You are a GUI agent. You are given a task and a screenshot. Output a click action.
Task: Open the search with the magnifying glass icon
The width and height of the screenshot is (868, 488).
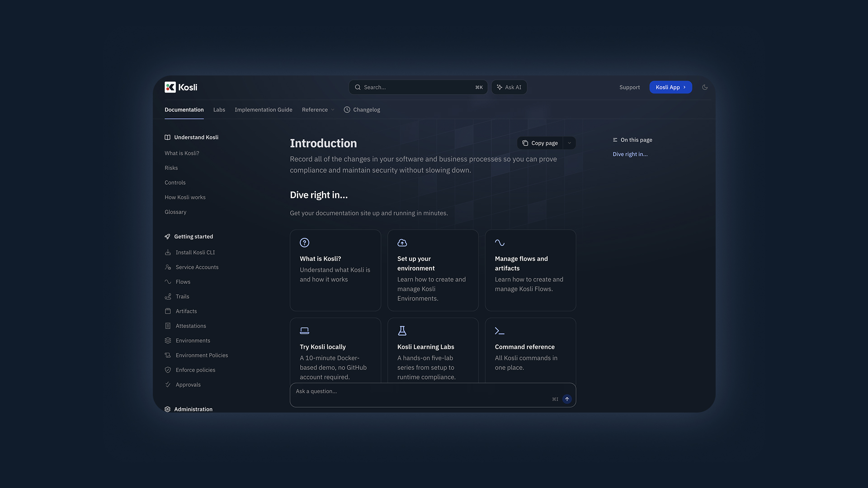coord(358,87)
